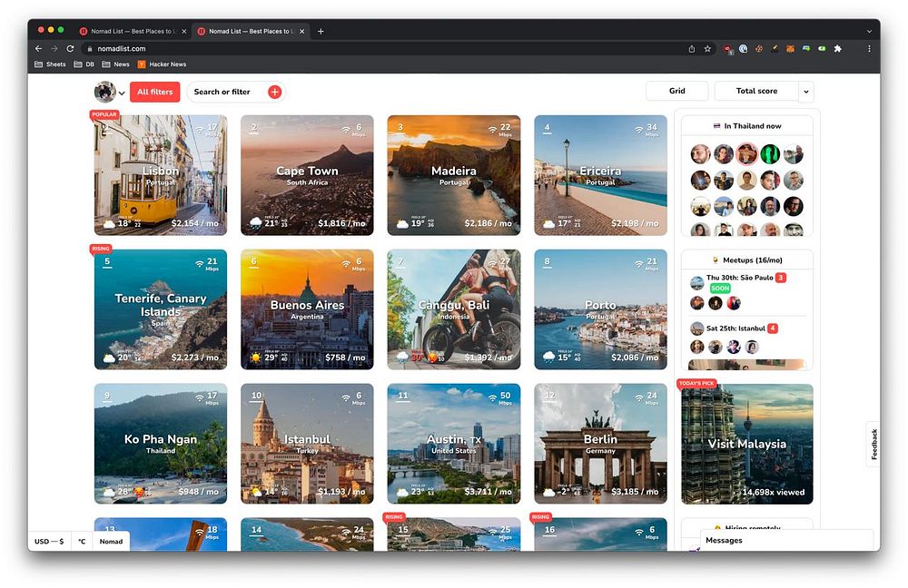Close the active Nomad List tab
Screen dimensions: 908x588
pyautogui.click(x=301, y=31)
